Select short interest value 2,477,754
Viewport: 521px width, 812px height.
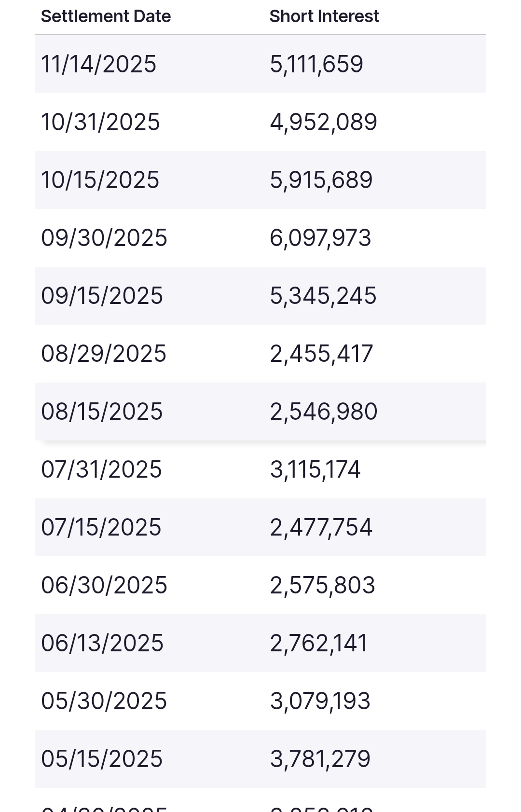click(x=321, y=527)
